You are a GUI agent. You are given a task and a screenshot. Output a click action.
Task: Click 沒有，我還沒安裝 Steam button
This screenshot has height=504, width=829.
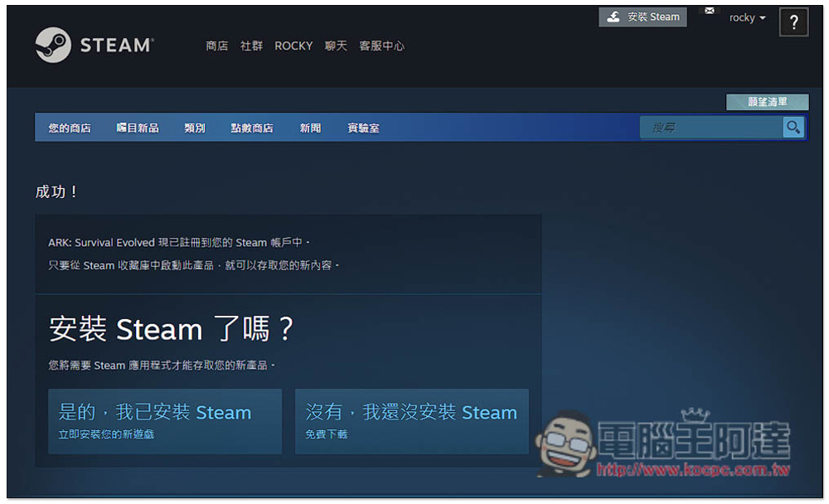click(x=412, y=421)
